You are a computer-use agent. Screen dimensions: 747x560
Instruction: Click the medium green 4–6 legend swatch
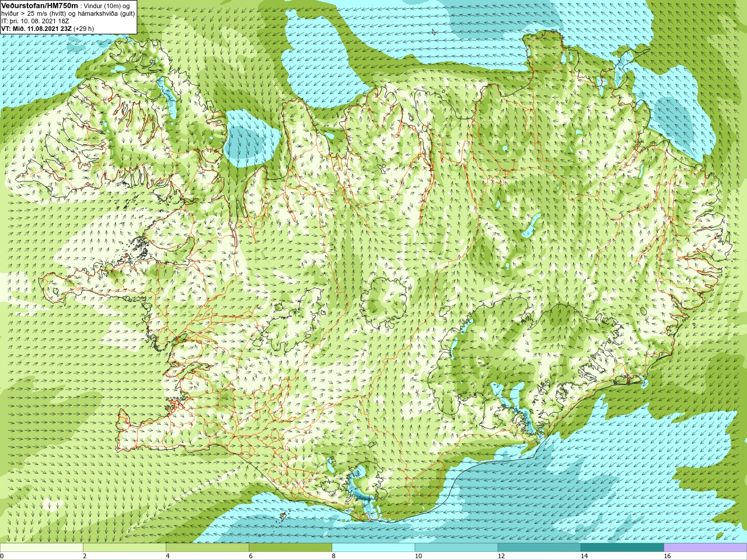point(207,548)
